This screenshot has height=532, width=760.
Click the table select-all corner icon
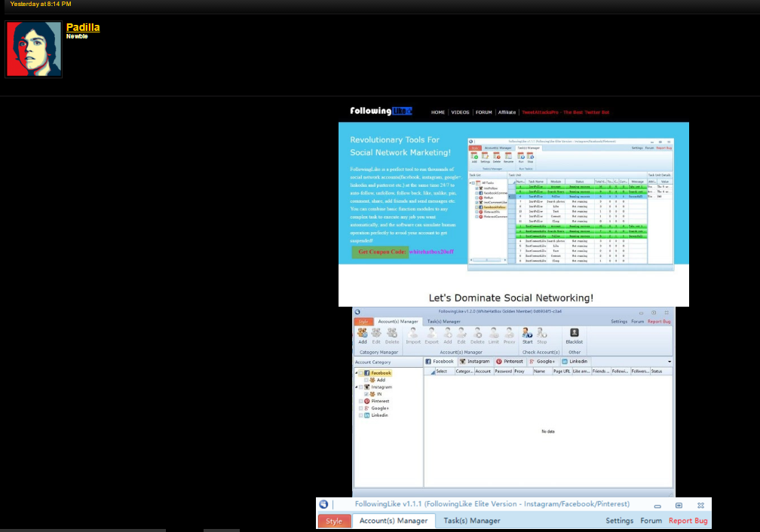pyautogui.click(x=433, y=371)
